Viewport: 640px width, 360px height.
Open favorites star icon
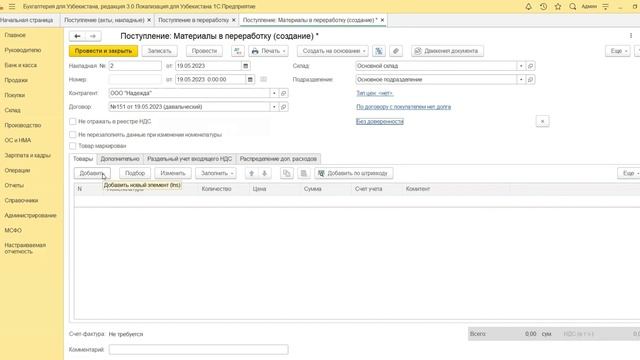pyautogui.click(x=558, y=7)
